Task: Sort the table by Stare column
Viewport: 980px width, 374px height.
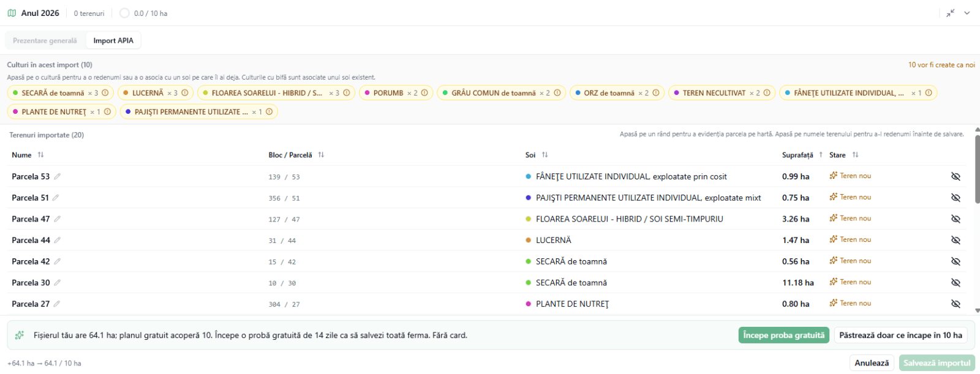Action: coord(856,155)
